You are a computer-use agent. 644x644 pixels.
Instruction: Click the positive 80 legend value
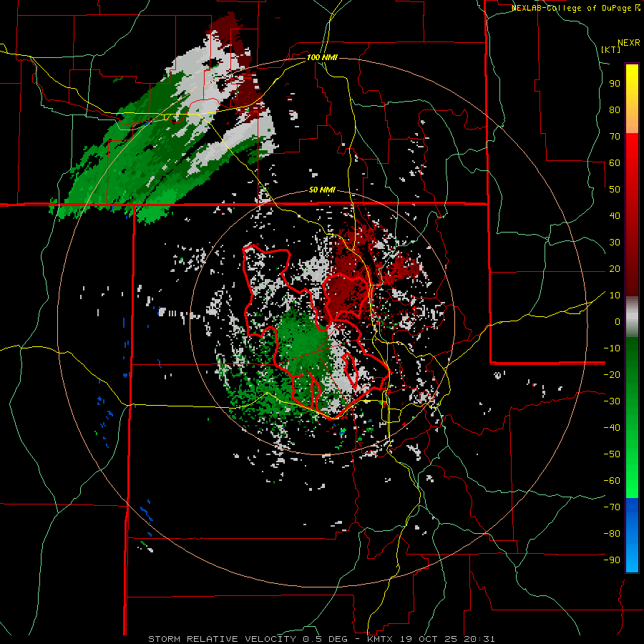615,109
